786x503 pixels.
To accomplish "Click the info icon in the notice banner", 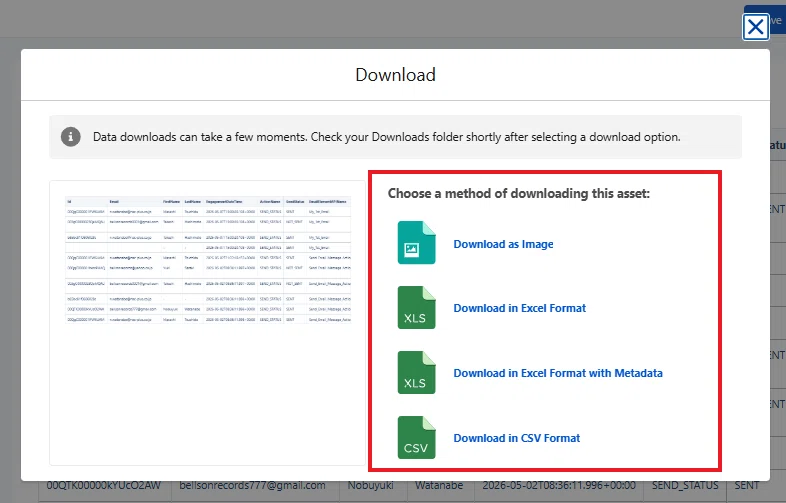I will (71, 136).
